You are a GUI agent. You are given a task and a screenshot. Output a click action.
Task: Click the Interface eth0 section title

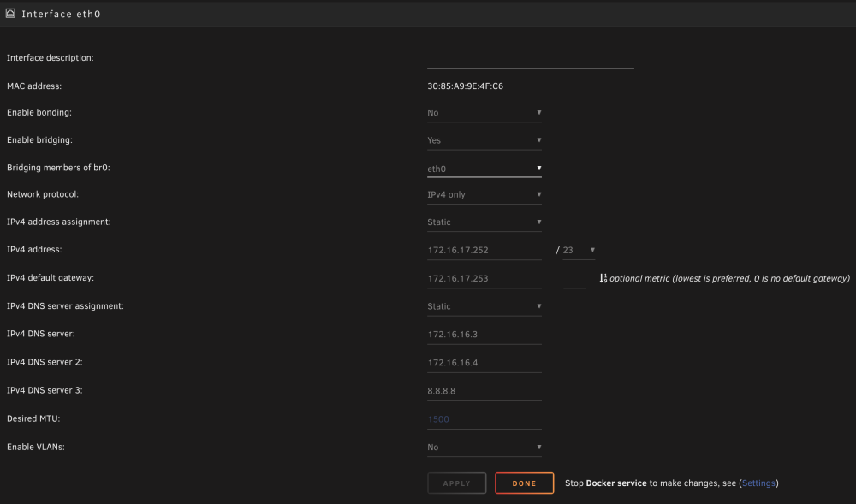click(61, 15)
